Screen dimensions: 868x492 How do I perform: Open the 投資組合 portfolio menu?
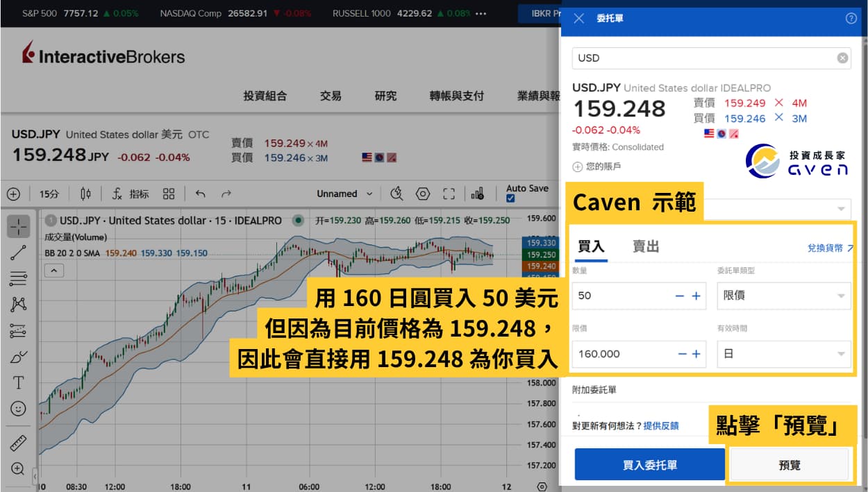coord(265,96)
